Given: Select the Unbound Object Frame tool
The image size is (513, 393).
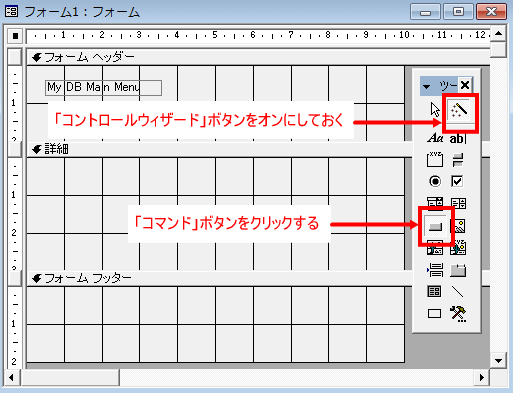Looking at the screenshot, I should pyautogui.click(x=435, y=248).
